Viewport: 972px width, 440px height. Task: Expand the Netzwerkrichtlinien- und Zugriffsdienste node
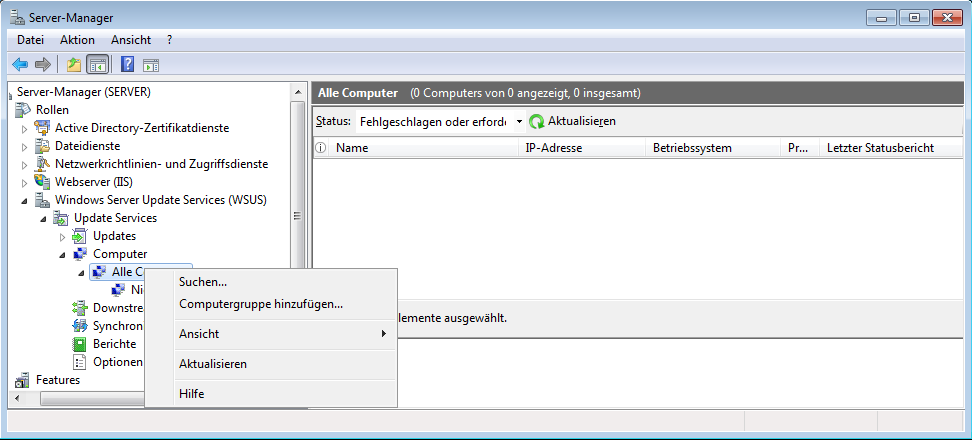(x=25, y=165)
